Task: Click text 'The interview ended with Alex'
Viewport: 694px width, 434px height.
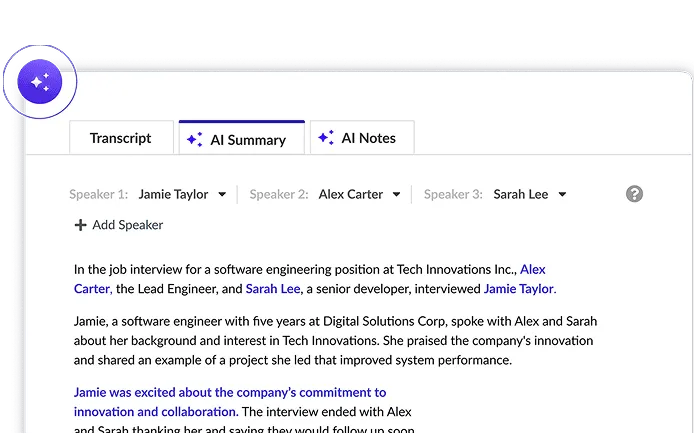Action: point(327,412)
